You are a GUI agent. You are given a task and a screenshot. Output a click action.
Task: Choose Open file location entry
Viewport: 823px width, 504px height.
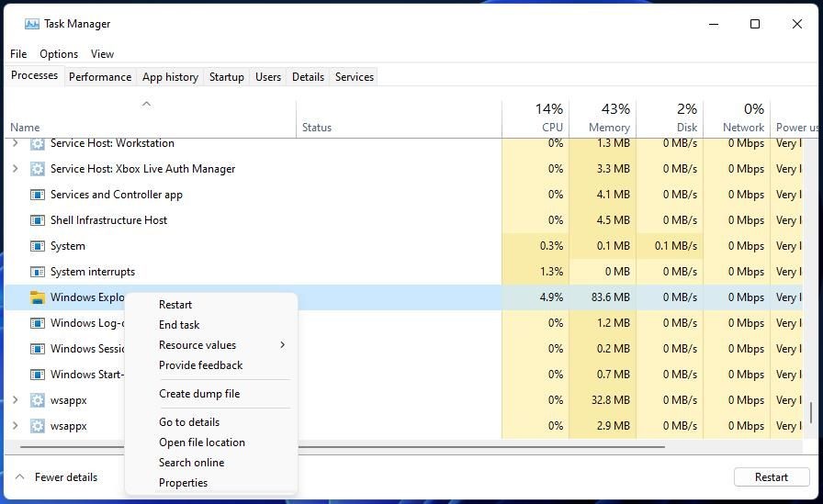click(201, 442)
